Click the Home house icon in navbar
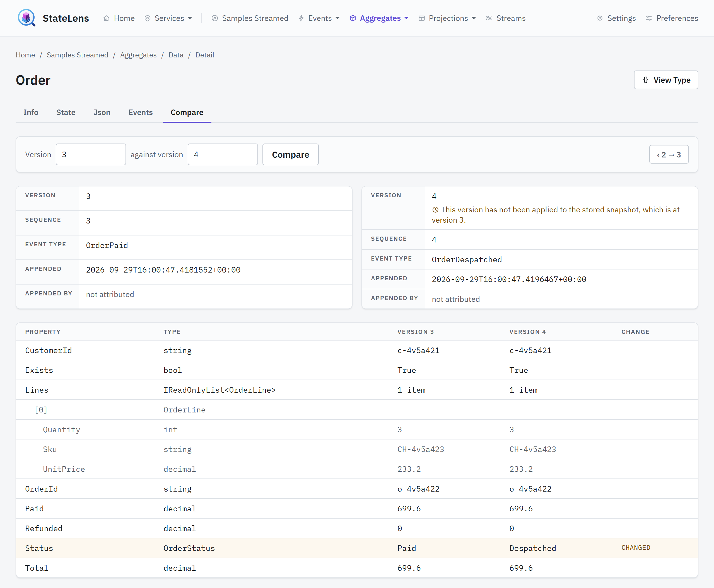Viewport: 714px width, 588px height. tap(106, 18)
